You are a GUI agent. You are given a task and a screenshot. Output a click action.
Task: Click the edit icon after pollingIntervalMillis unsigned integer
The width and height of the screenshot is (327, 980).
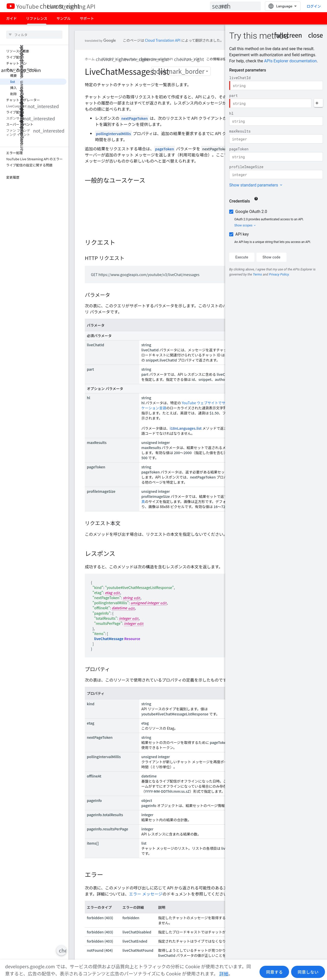163,603
